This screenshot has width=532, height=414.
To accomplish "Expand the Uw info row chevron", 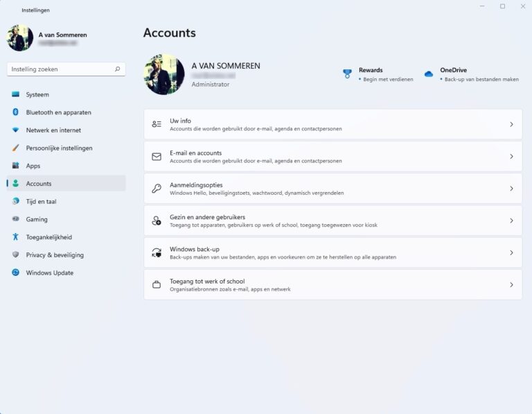I will tap(511, 125).
